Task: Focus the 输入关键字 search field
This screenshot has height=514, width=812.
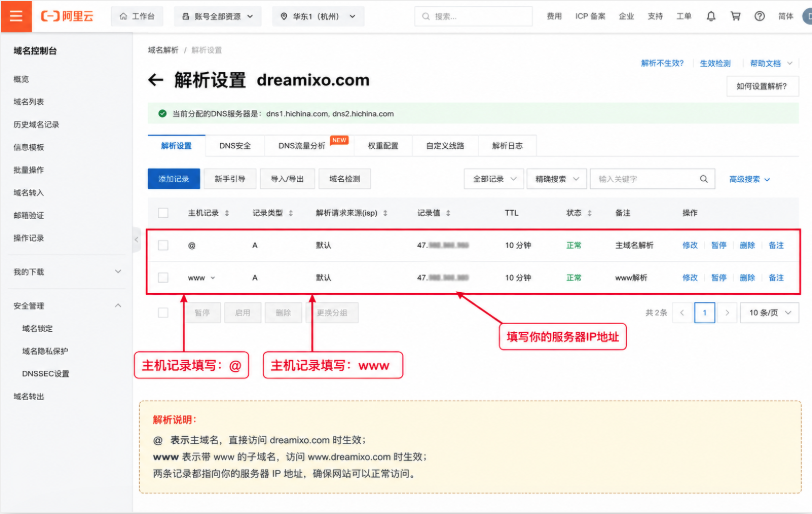Action: click(x=652, y=179)
